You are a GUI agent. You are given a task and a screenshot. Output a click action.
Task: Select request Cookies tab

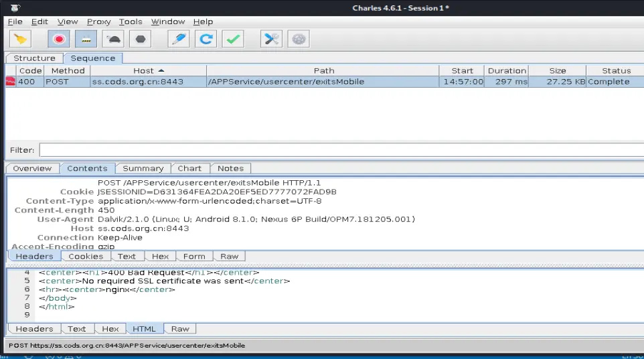click(86, 257)
